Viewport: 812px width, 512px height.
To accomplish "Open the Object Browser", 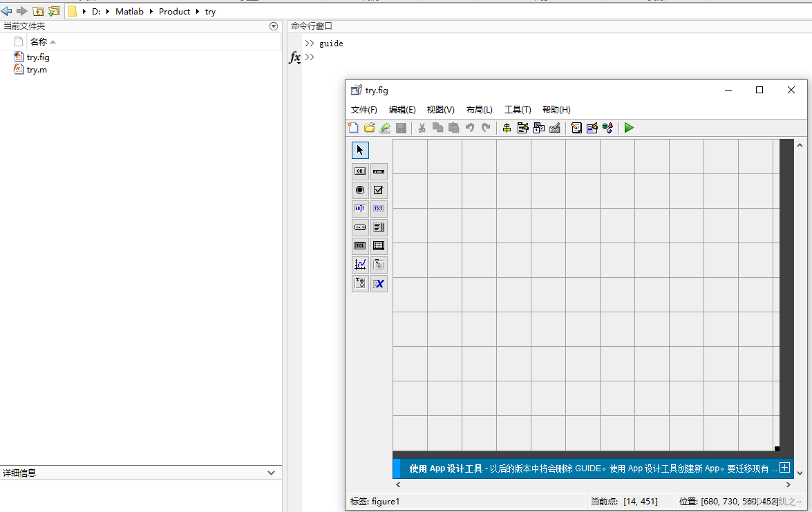I will point(608,128).
